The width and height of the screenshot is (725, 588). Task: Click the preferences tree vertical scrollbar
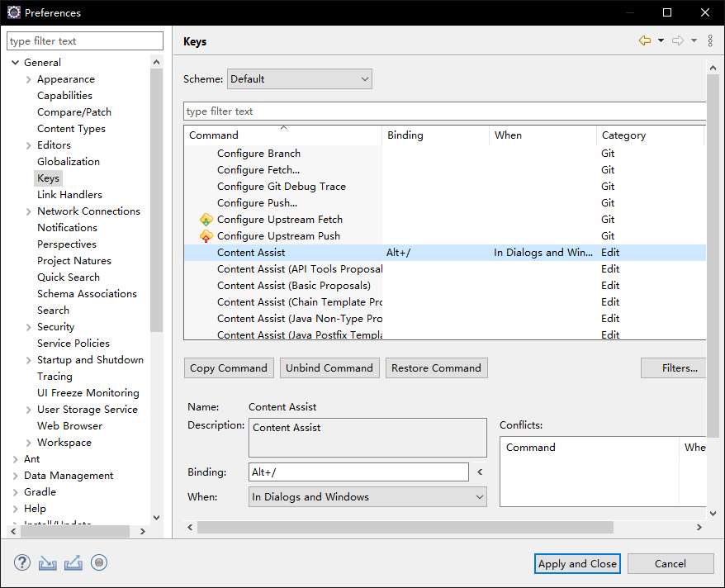click(157, 200)
